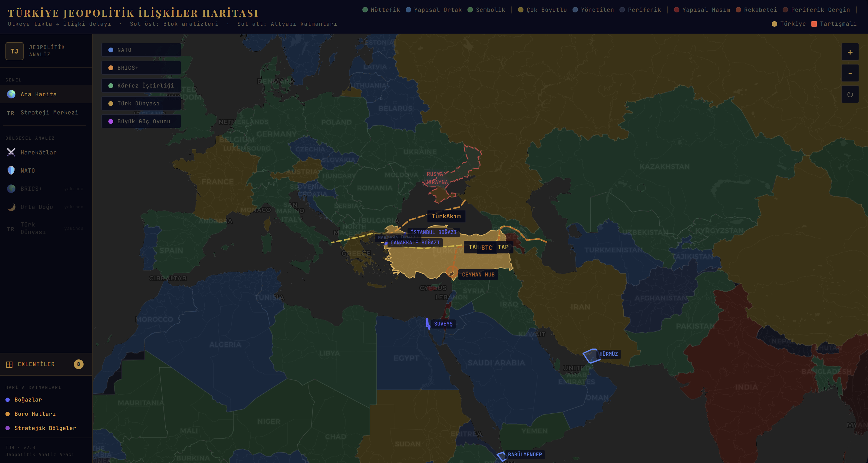Toggle the Boğazlar map layer
The width and height of the screenshot is (868, 463).
[x=28, y=400]
